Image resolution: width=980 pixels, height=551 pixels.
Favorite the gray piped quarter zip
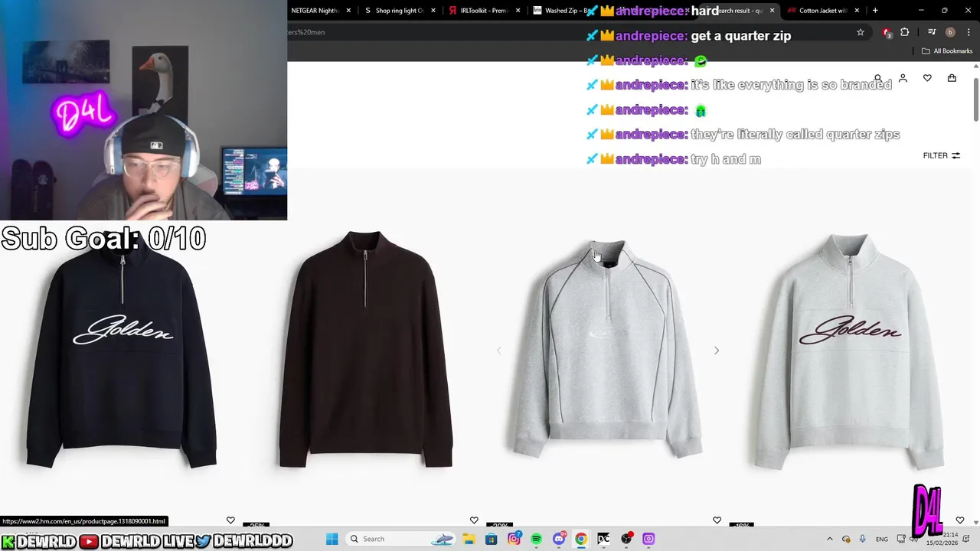(717, 520)
